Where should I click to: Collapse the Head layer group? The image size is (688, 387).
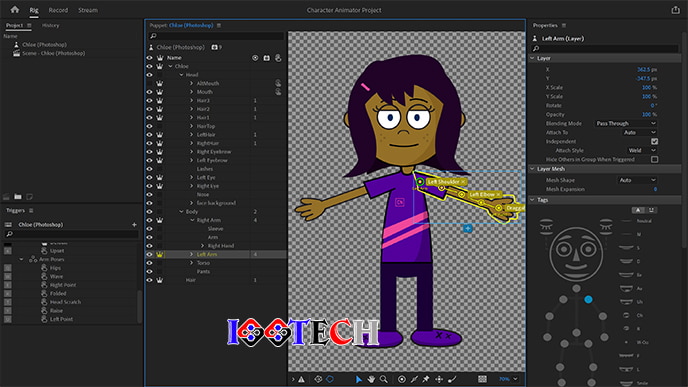pyautogui.click(x=181, y=75)
